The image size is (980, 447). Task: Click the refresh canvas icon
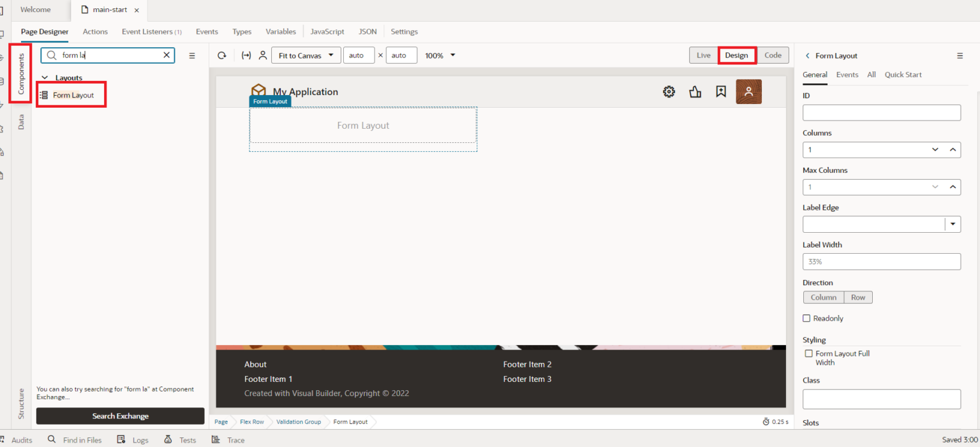pos(221,55)
